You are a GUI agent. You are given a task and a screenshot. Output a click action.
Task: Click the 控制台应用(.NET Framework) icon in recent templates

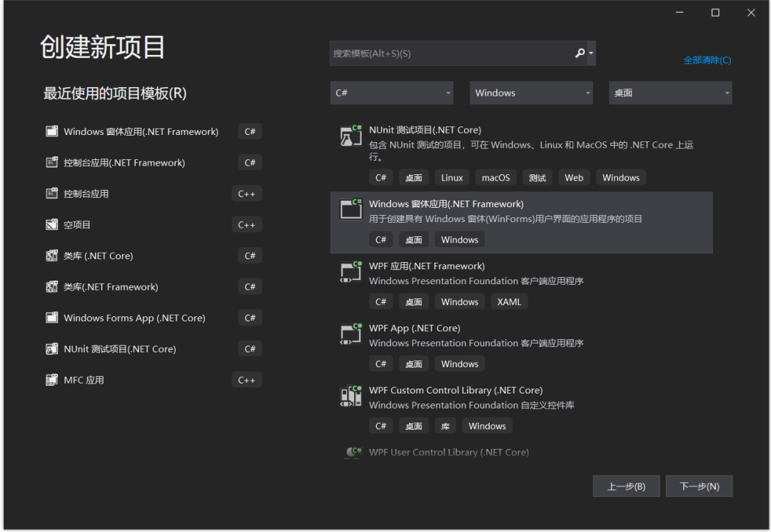click(x=51, y=162)
